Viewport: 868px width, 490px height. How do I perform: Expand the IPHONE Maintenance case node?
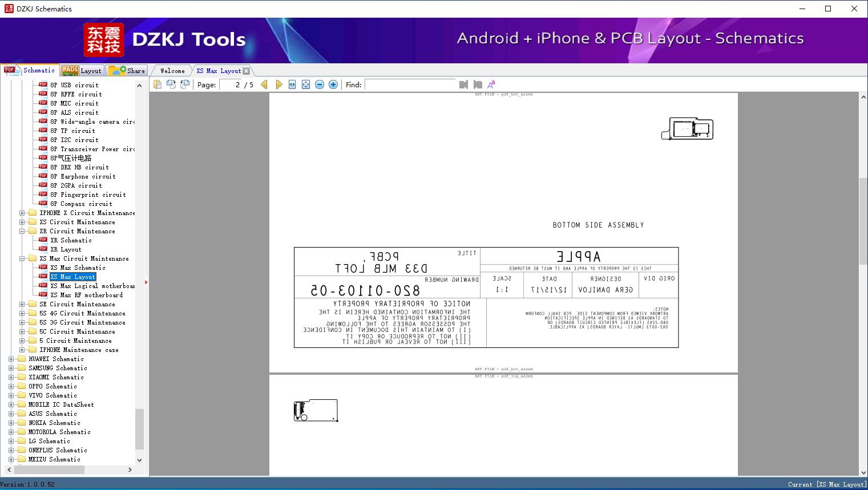[22, 350]
